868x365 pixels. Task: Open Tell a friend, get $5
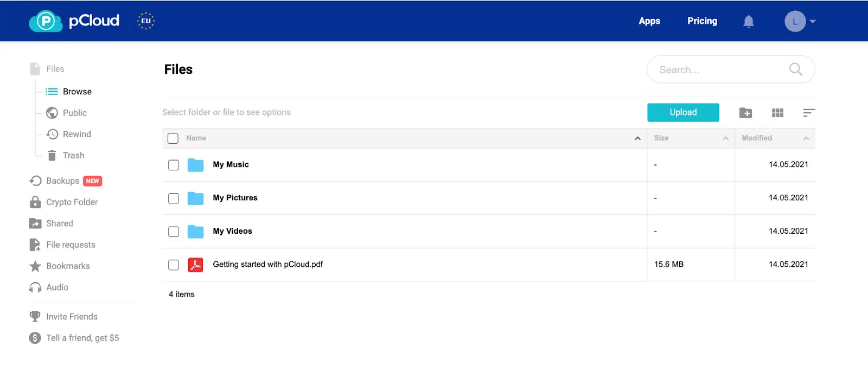point(82,338)
